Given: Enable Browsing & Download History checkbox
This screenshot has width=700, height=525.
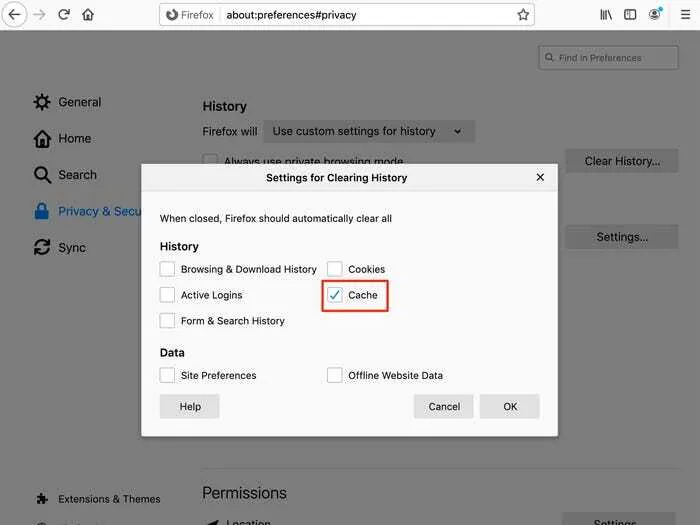Looking at the screenshot, I should (167, 269).
